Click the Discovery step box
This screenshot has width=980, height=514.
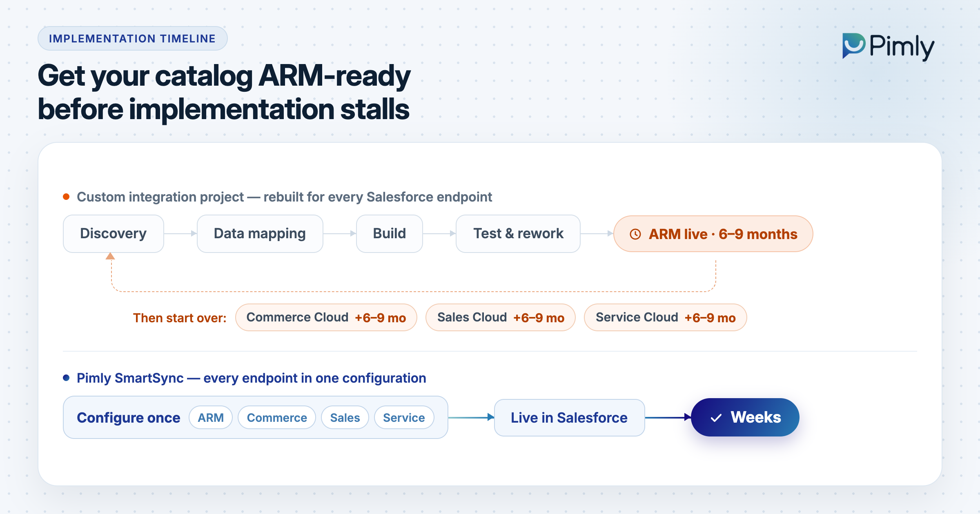(x=114, y=234)
